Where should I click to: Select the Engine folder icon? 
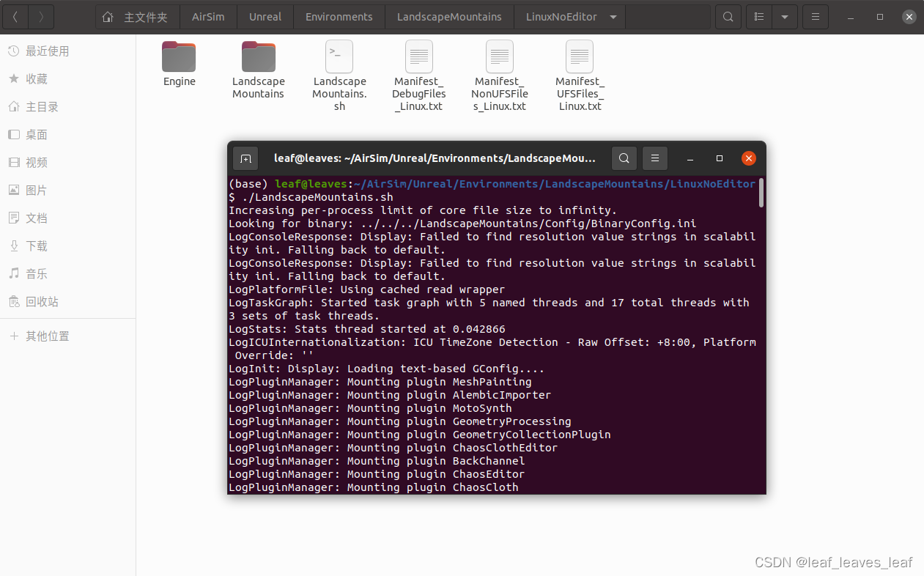point(179,56)
